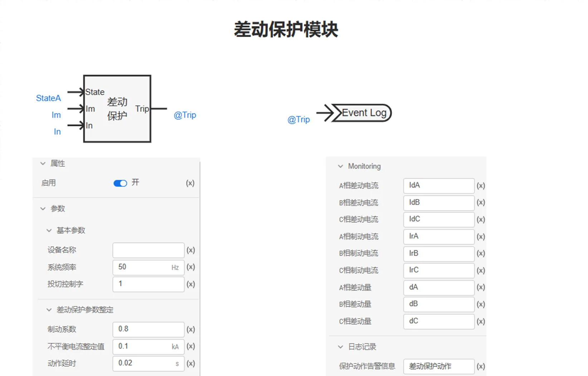Collapse the 属性 section

[43, 164]
